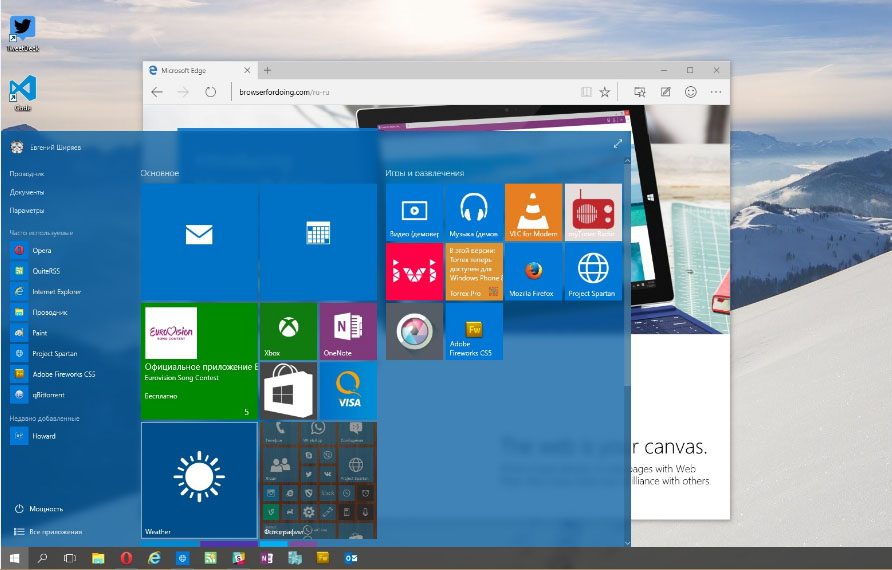Open the Adobe Fireworks CS5 tile
Image resolution: width=892 pixels, height=570 pixels.
474,331
